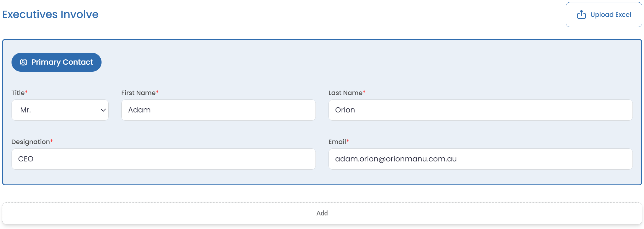Click the Designation label text
This screenshot has height=229, width=644.
point(30,142)
